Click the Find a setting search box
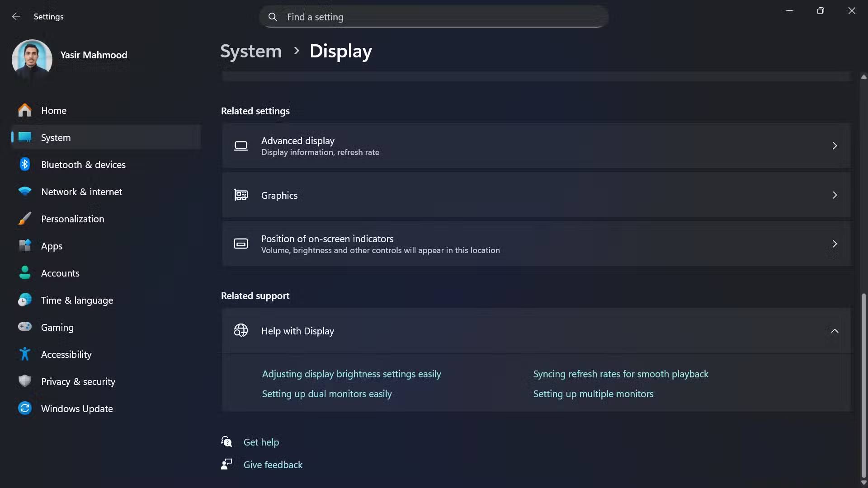Viewport: 868px width, 488px height. 434,17
